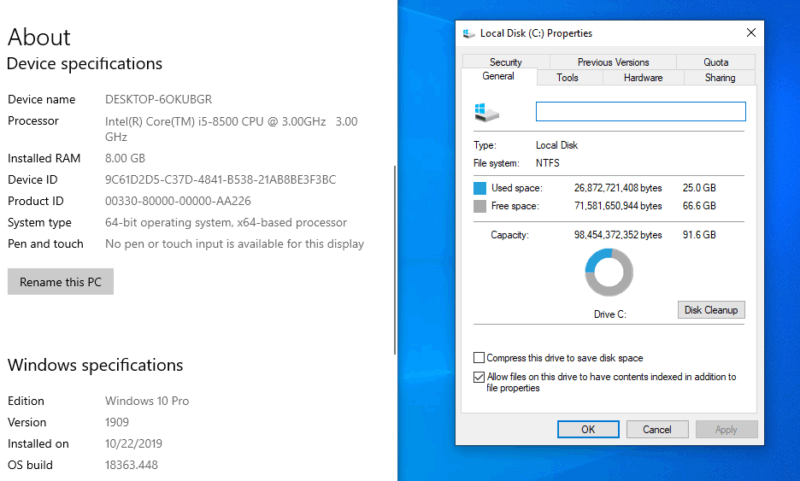This screenshot has height=481, width=800.
Task: Click the drive name input field
Action: pos(640,112)
